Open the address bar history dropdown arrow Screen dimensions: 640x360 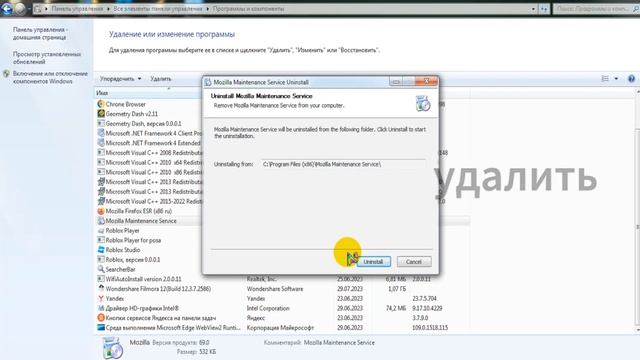coord(533,9)
